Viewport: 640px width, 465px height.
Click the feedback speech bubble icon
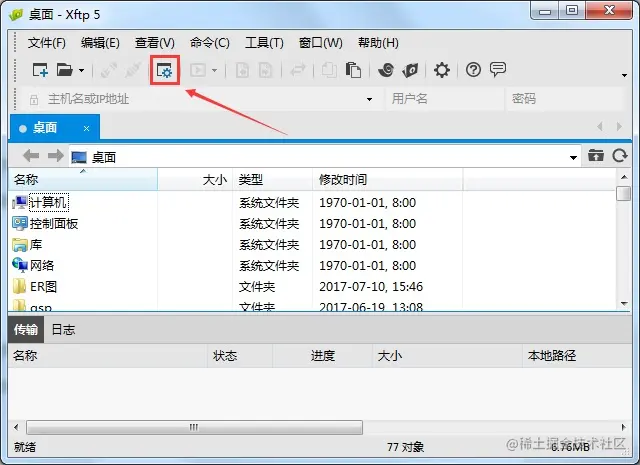pyautogui.click(x=498, y=70)
